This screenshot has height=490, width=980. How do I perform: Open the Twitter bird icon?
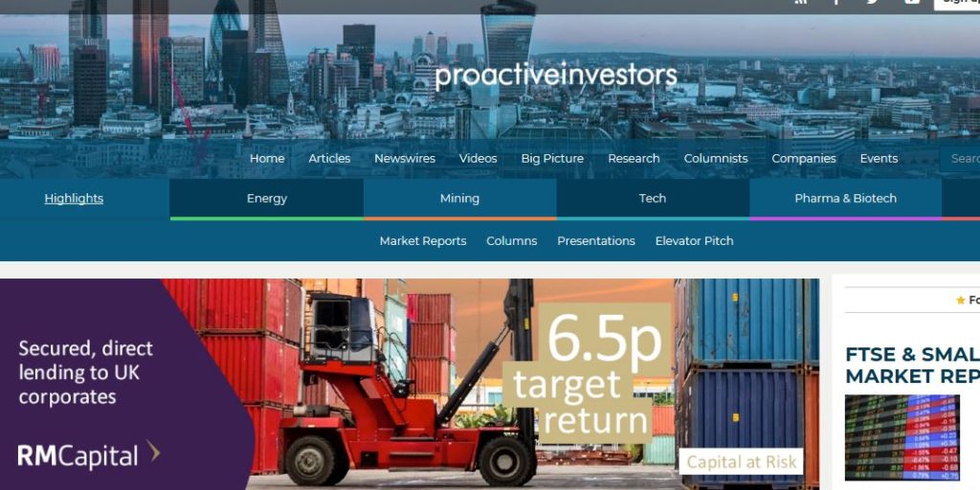873,2
